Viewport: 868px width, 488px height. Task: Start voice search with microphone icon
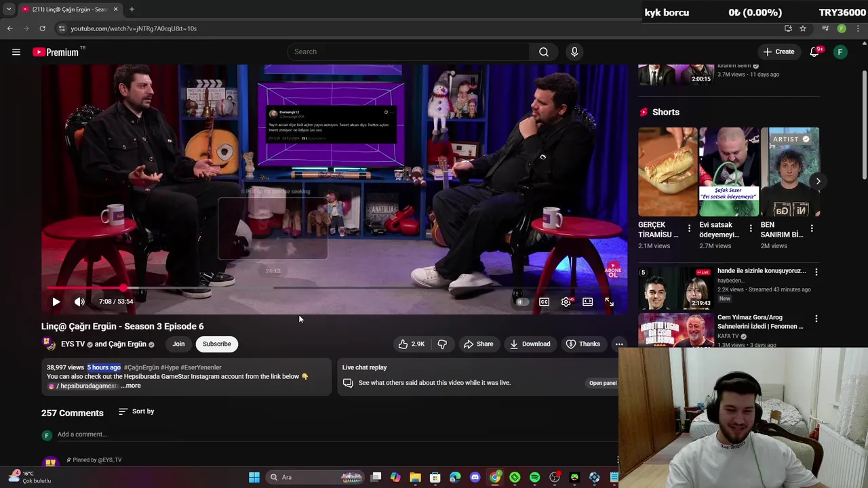click(574, 52)
